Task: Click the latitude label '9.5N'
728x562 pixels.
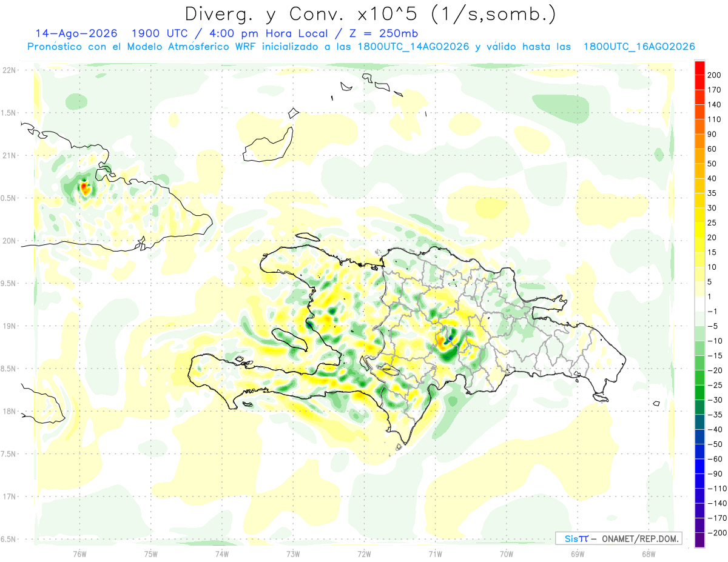Action: coord(8,284)
